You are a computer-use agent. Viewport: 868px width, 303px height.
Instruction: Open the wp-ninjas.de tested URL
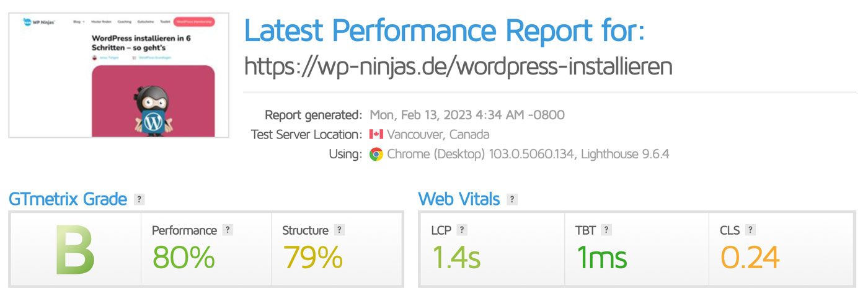pos(458,66)
